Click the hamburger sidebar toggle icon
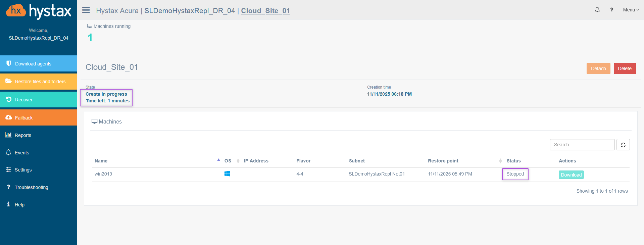The width and height of the screenshot is (644, 245). (x=86, y=10)
